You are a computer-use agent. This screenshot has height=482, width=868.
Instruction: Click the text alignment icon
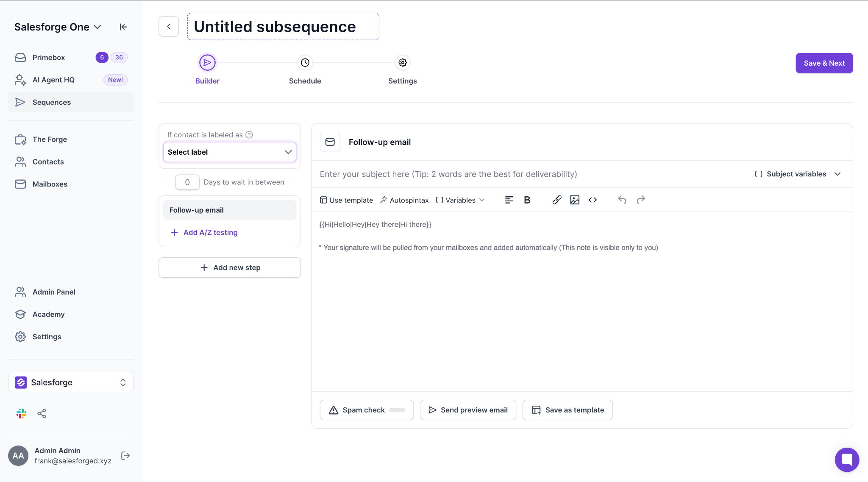coord(509,200)
